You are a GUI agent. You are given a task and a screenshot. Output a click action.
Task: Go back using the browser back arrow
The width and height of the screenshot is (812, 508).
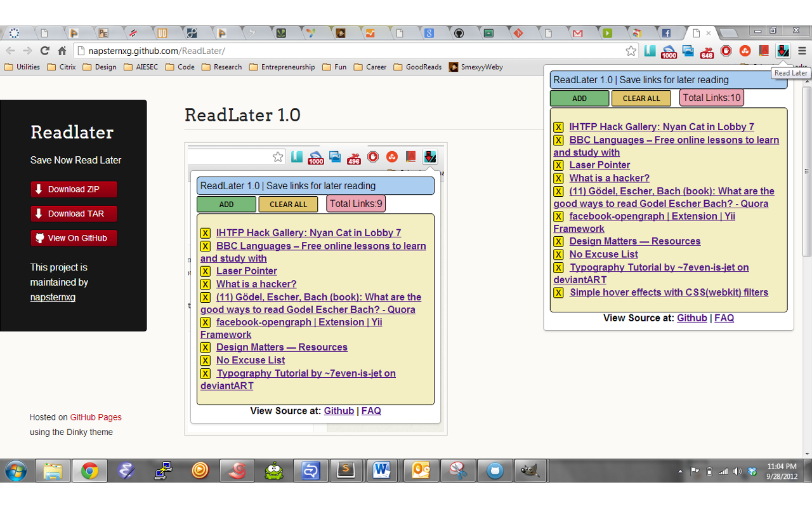[x=11, y=51]
